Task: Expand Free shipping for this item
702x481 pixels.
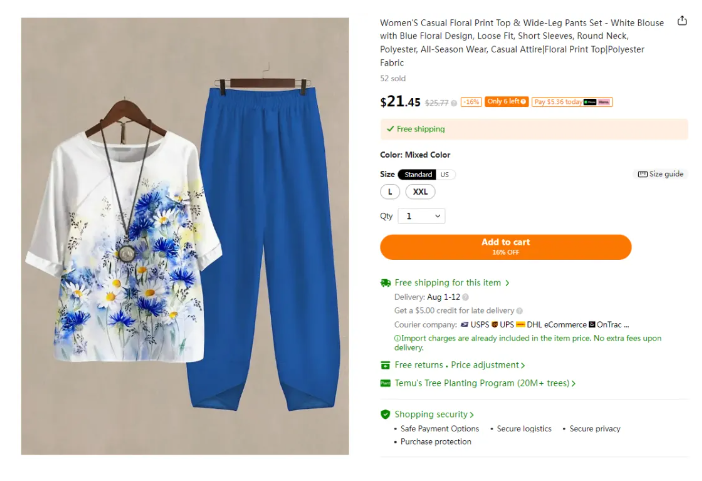Action: pyautogui.click(x=452, y=283)
